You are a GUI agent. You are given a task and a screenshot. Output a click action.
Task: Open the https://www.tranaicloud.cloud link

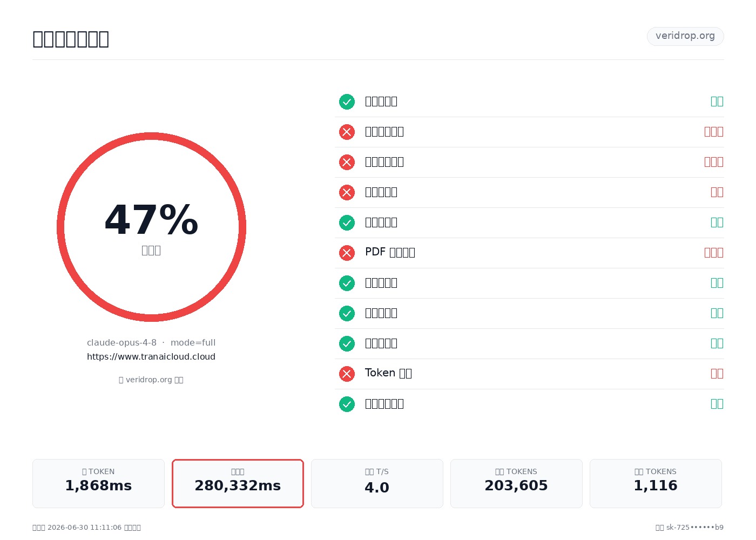click(x=151, y=356)
